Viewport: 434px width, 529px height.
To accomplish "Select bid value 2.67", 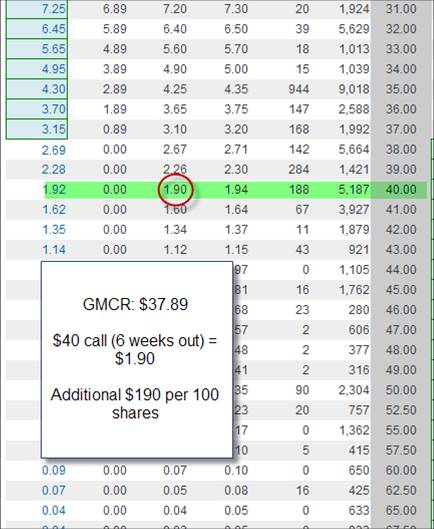I will pos(175,149).
